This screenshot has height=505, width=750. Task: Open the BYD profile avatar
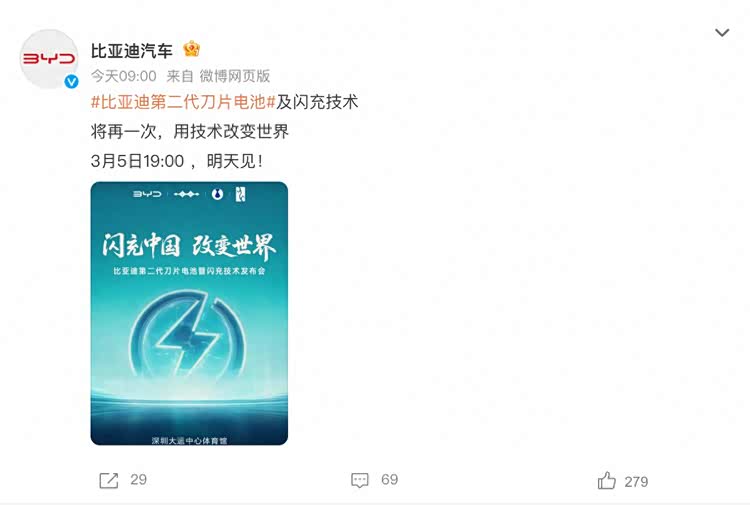tap(48, 58)
